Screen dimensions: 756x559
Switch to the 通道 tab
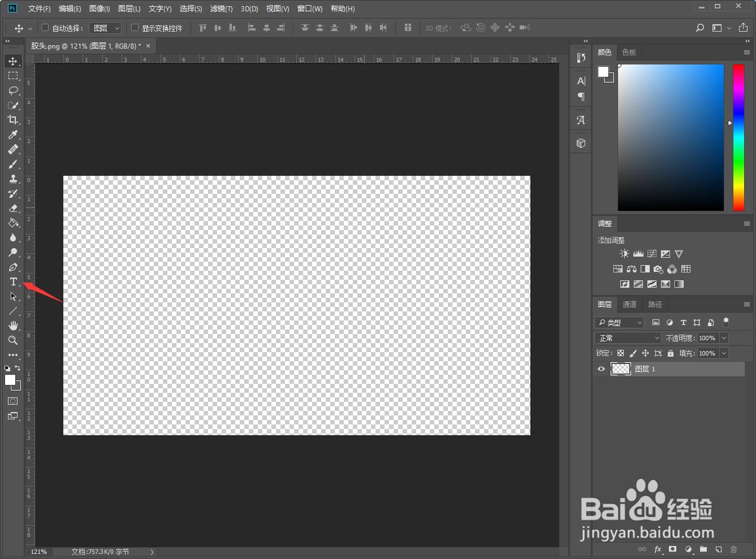[629, 304]
